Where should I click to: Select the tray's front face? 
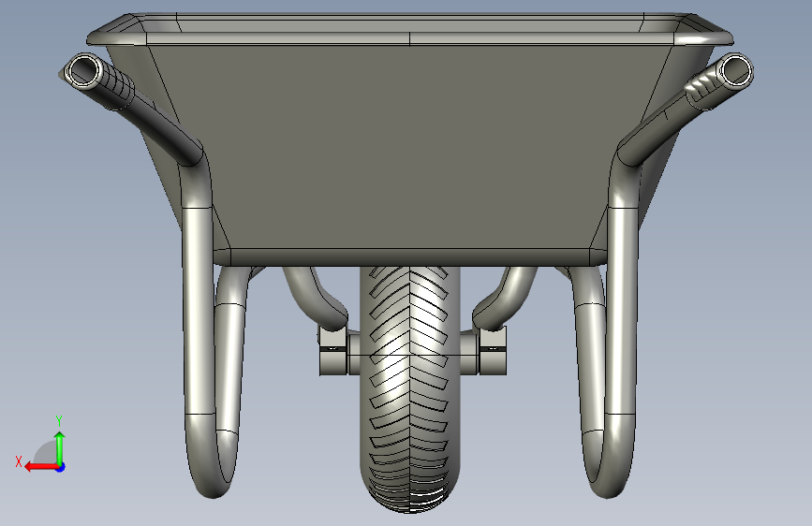[x=410, y=147]
